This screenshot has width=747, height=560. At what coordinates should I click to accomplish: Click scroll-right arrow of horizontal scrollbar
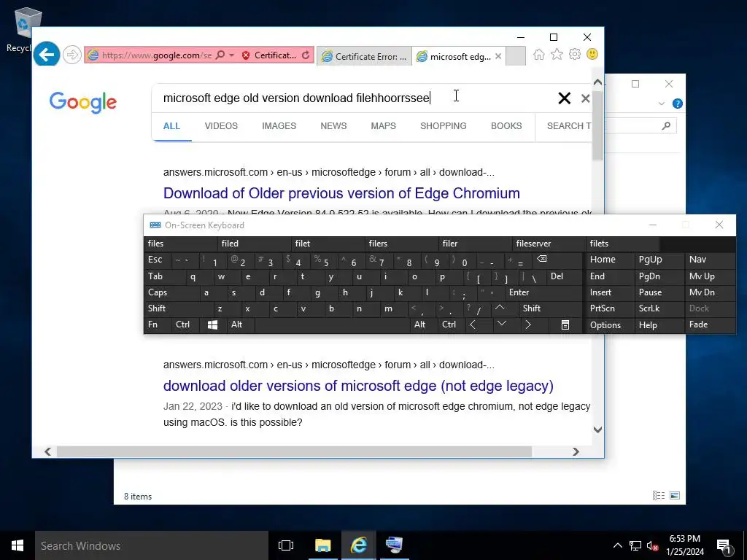[x=576, y=451]
